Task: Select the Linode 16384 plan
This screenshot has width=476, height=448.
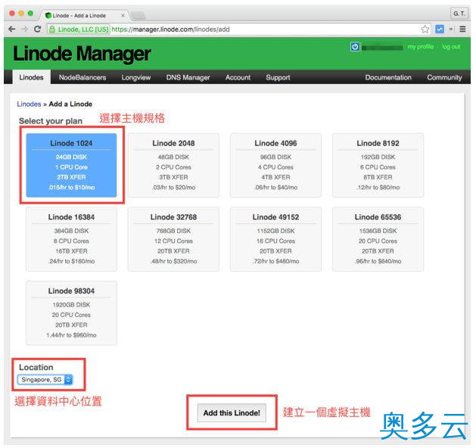Action: (x=71, y=239)
